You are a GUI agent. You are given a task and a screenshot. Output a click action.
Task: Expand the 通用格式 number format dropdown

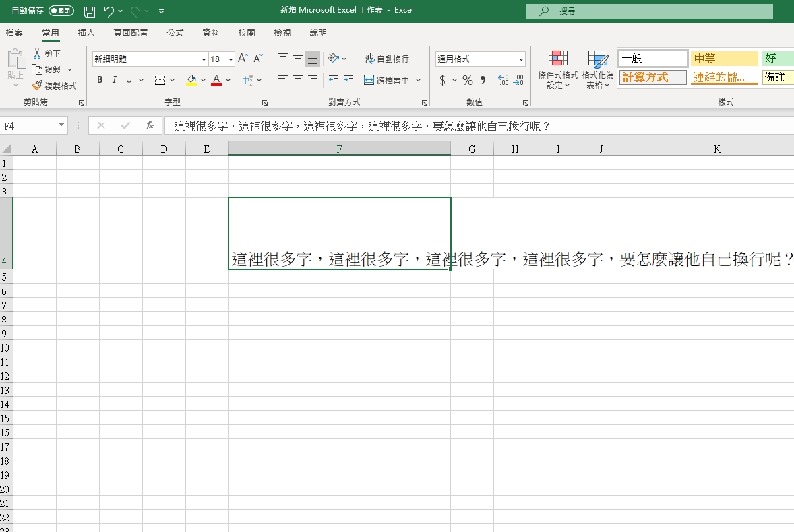[x=521, y=59]
